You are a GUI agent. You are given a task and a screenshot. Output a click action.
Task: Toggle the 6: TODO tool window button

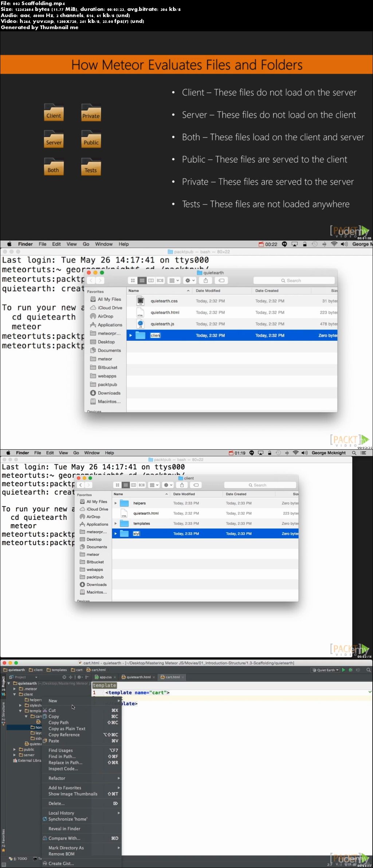click(x=18, y=859)
